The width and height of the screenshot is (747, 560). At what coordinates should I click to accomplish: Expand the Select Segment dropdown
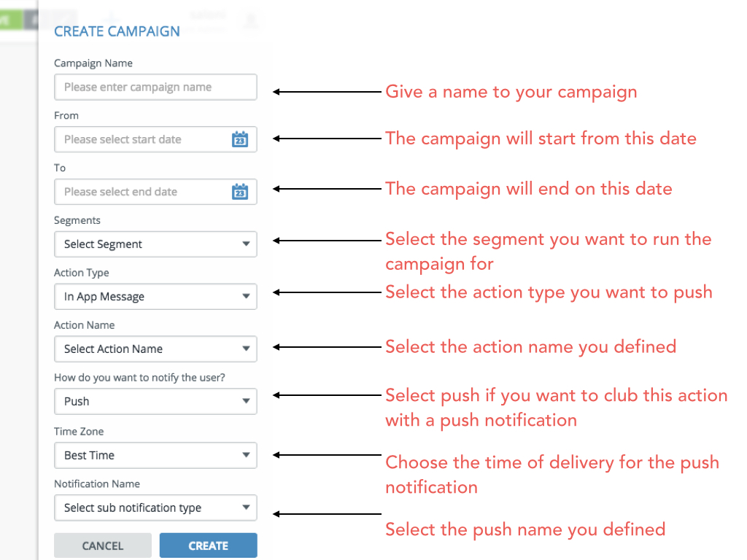pos(155,244)
